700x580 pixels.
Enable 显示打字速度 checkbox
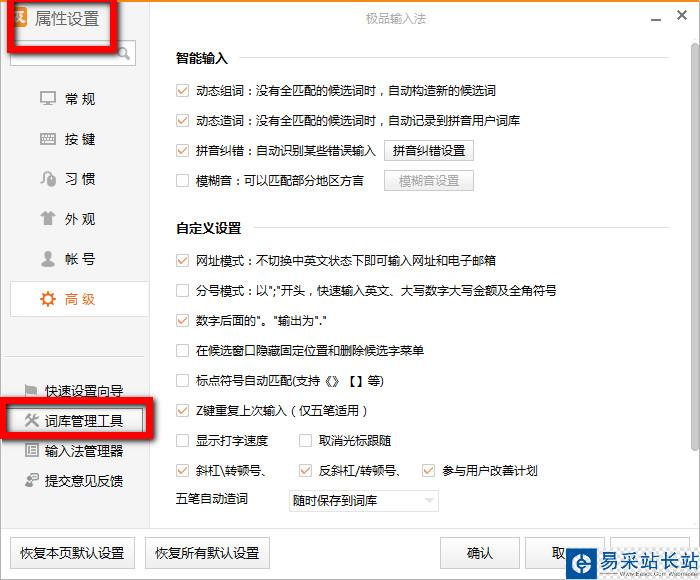click(x=182, y=441)
